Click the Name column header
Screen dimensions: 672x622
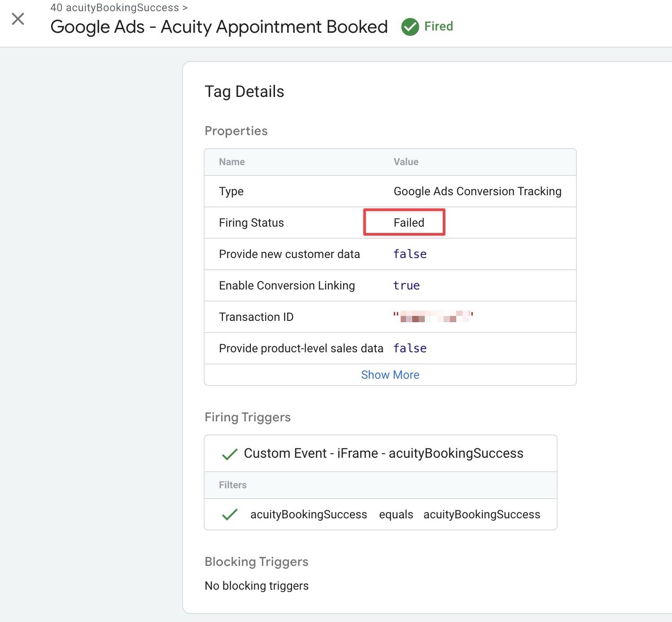tap(232, 162)
